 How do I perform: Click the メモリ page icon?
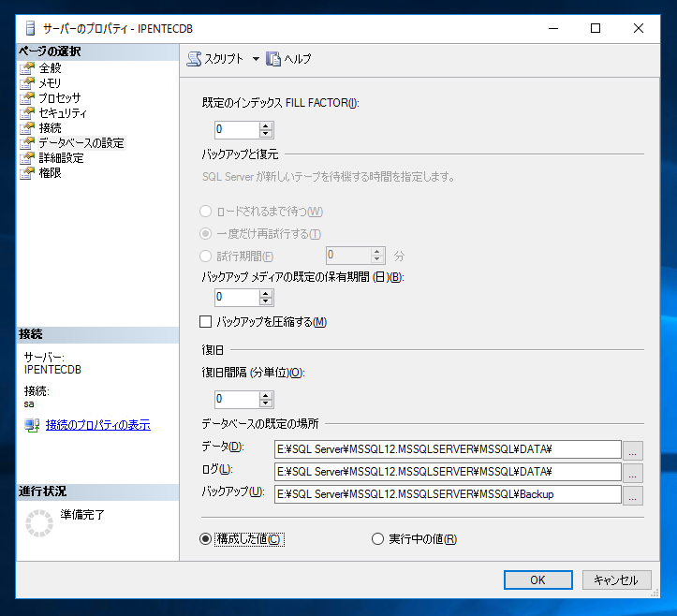pyautogui.click(x=27, y=83)
